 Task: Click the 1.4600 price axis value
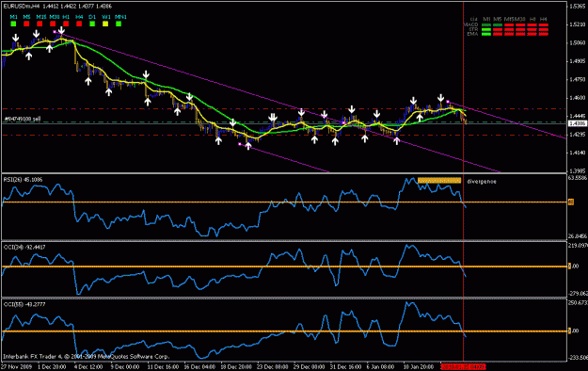click(x=578, y=98)
